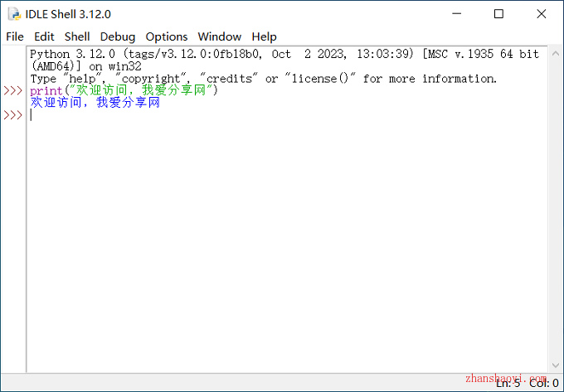Viewport: 564px width, 392px height.
Task: Click the scrollbar down arrow
Action: pyautogui.click(x=556, y=365)
